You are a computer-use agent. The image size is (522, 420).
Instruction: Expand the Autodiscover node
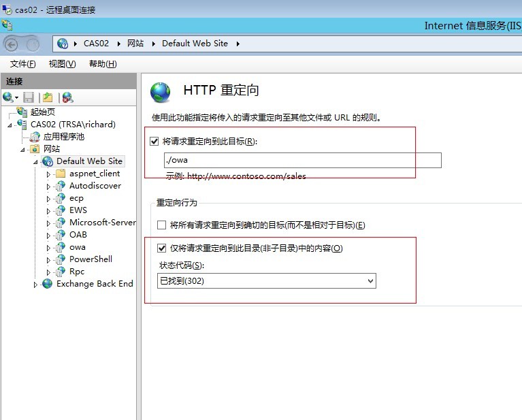(48, 187)
